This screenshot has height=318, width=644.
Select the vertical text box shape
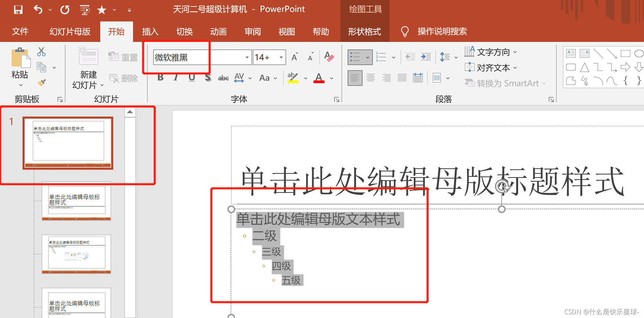click(585, 53)
